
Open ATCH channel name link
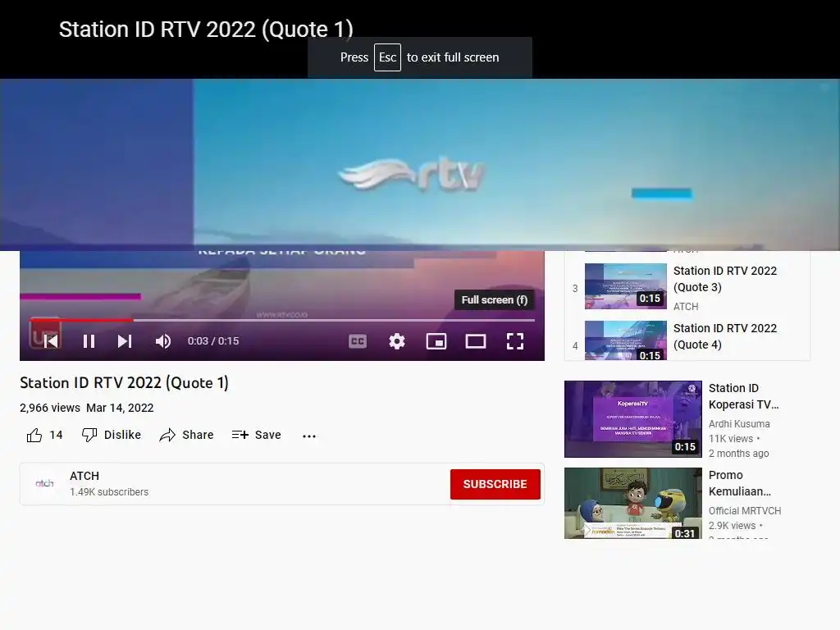click(x=84, y=476)
